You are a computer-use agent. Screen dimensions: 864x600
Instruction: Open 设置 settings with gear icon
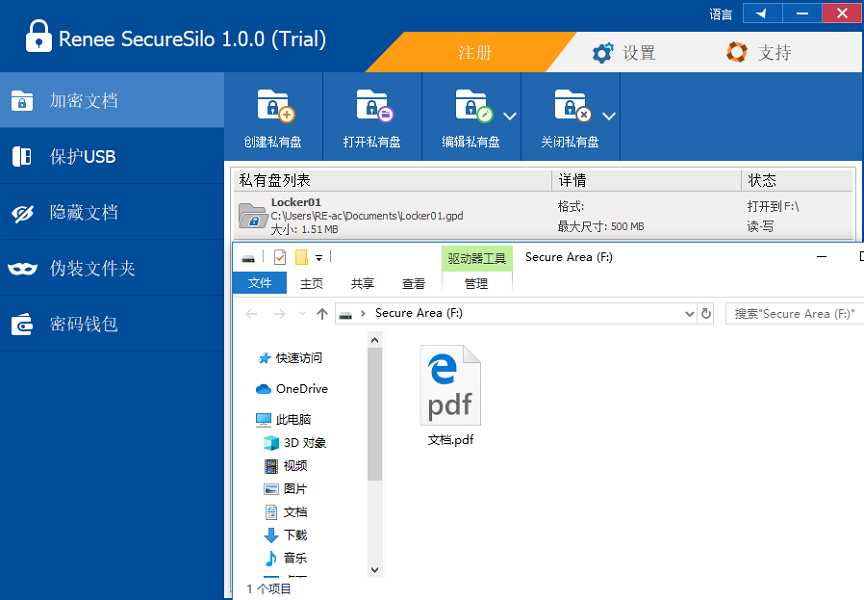(x=624, y=53)
